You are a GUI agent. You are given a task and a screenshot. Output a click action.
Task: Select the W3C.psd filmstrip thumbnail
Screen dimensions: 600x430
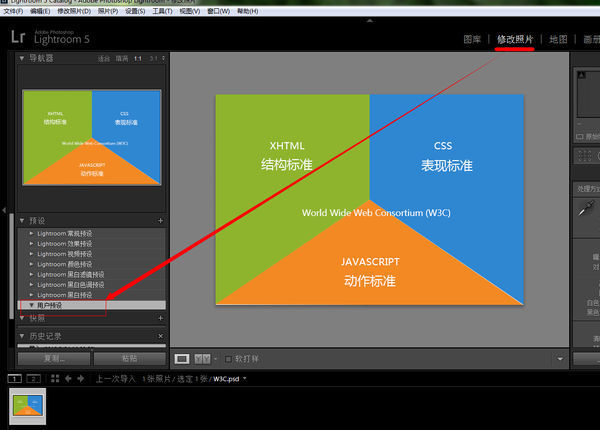(x=28, y=406)
